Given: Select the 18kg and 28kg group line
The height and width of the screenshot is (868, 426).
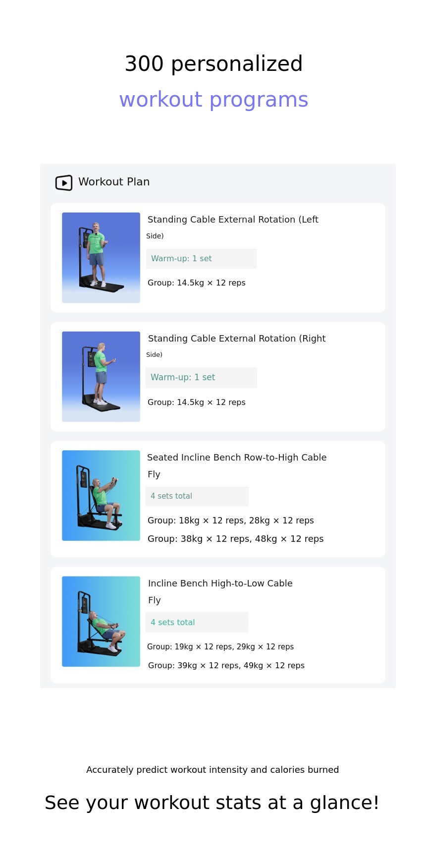Looking at the screenshot, I should (x=231, y=521).
